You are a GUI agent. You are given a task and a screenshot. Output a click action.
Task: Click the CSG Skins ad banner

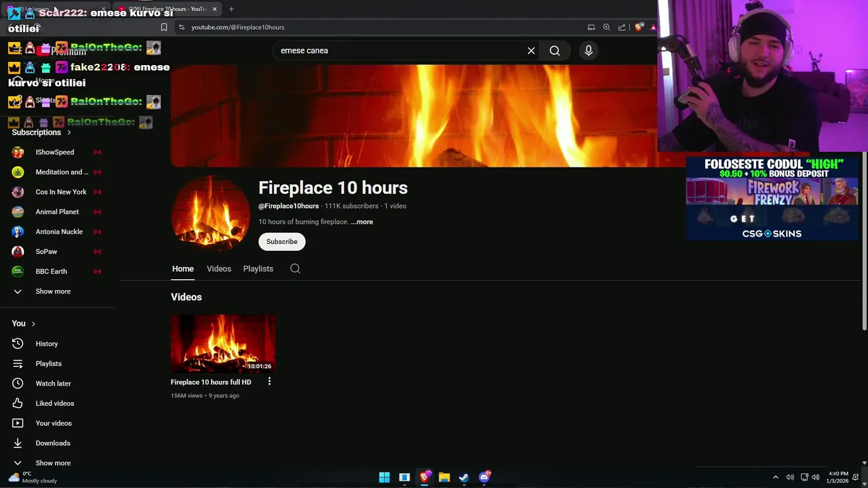click(772, 198)
